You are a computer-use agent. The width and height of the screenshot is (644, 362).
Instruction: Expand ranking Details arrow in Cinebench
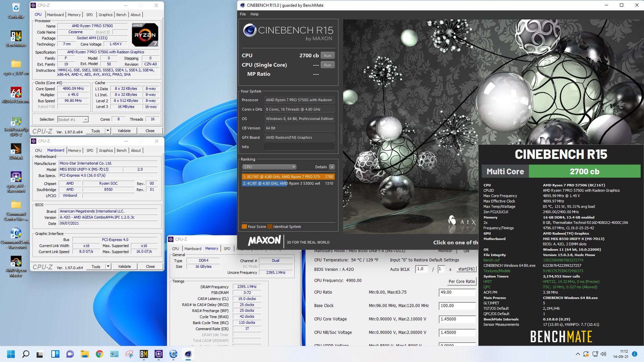pos(332,167)
